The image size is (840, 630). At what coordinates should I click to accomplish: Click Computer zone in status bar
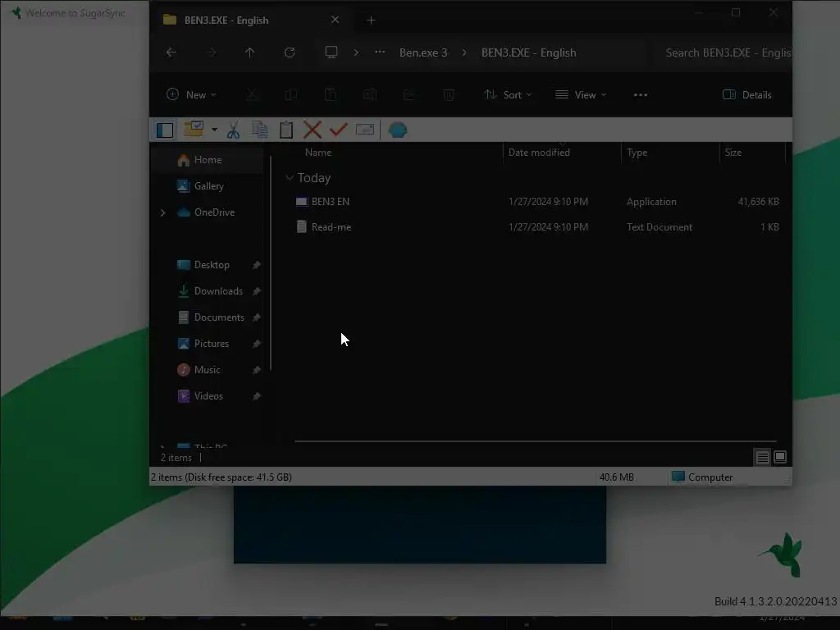coord(702,477)
